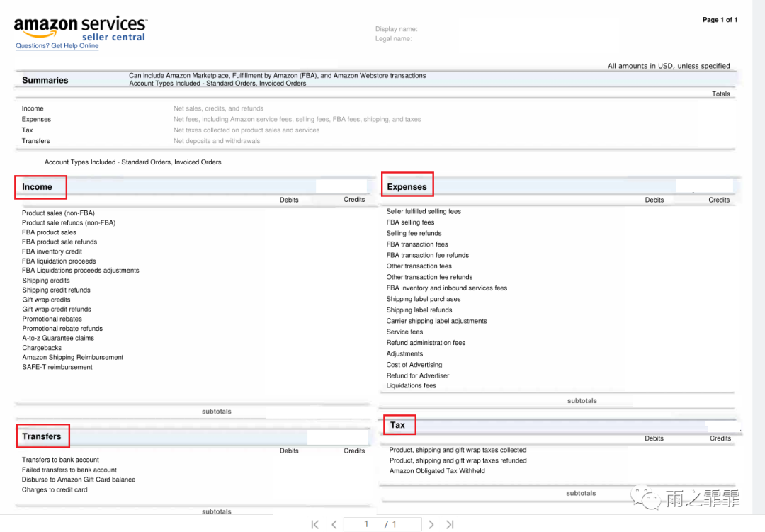This screenshot has height=532, width=765.
Task: Select 'Adjustments' expense line
Action: pyautogui.click(x=404, y=354)
